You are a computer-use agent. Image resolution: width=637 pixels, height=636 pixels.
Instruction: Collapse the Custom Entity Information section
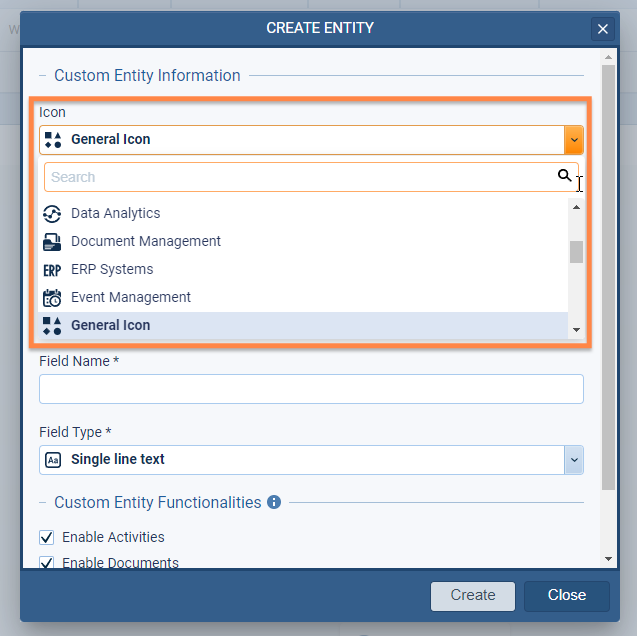pos(44,76)
